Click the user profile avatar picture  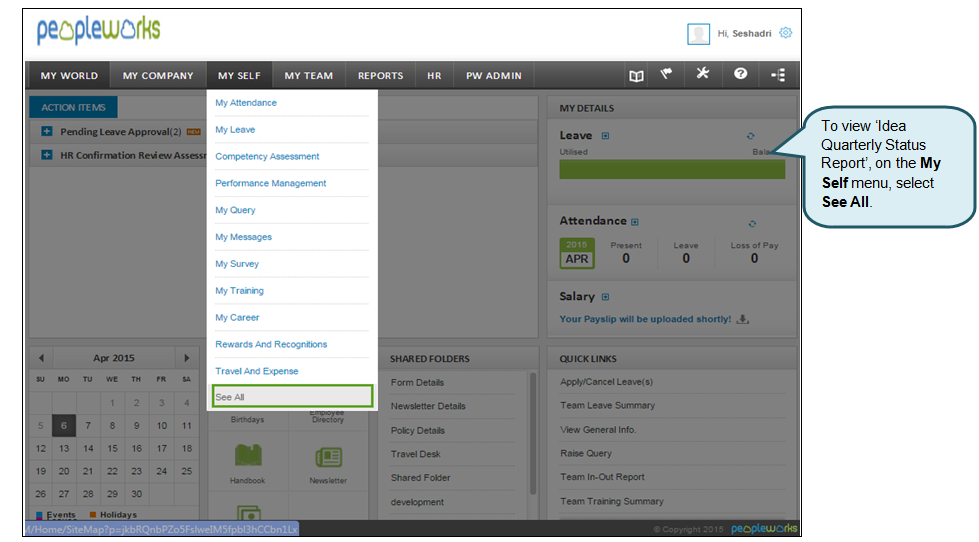click(698, 34)
